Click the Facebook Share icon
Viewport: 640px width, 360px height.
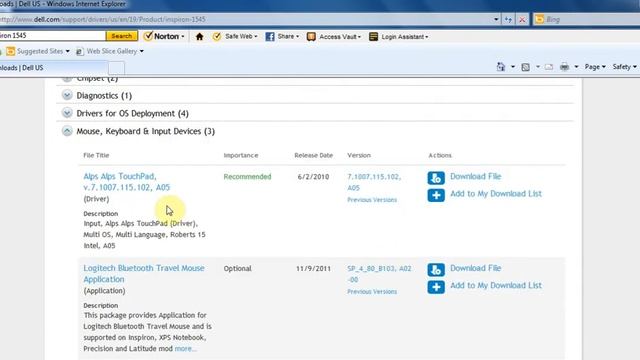270,37
